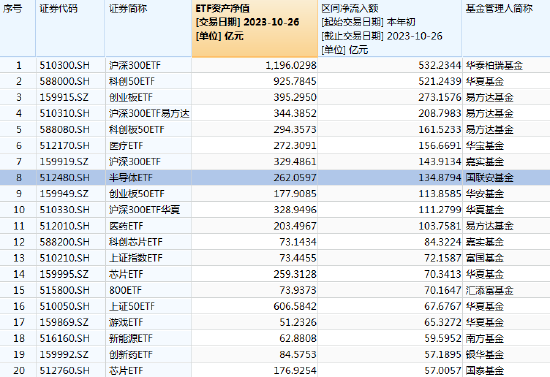Click code 516160.SH
Screen dimensions: 550x377
[65, 338]
